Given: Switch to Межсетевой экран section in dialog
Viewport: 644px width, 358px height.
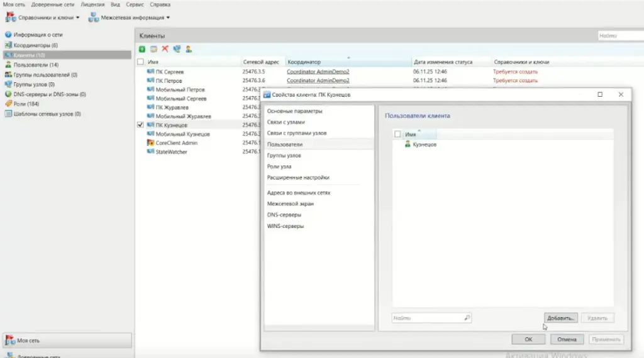Looking at the screenshot, I should (x=290, y=203).
